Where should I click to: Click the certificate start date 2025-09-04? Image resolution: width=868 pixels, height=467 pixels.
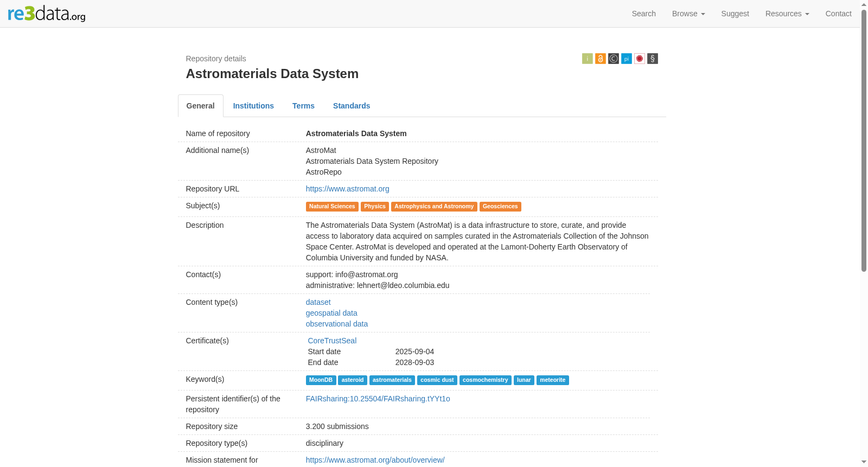pos(414,351)
